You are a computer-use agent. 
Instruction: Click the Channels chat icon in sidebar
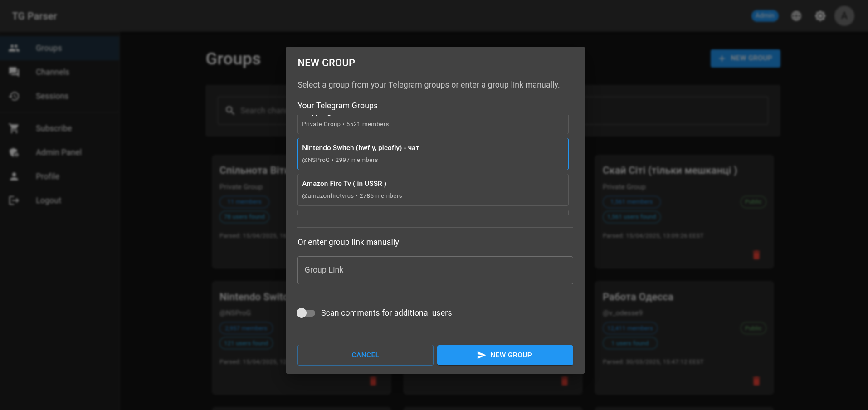click(x=14, y=72)
